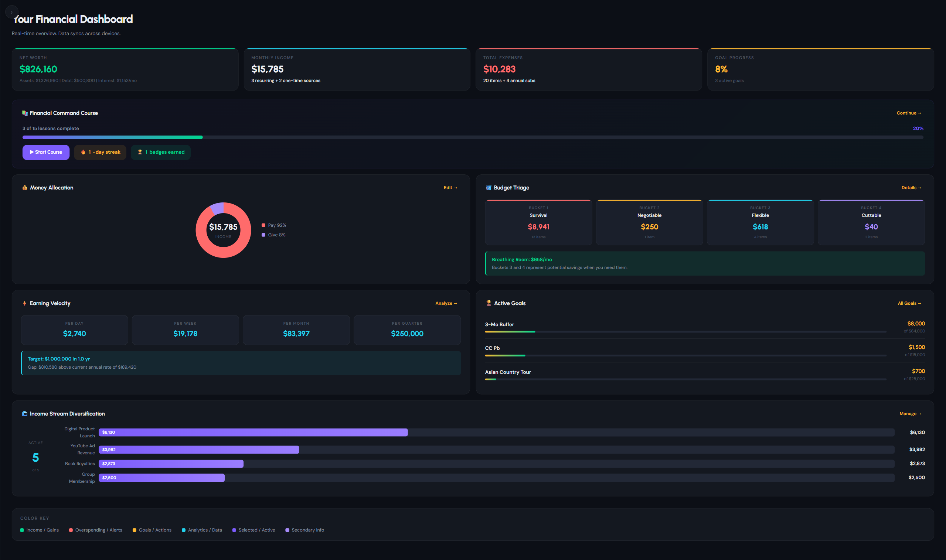
Task: Toggle the 'Pay 92%' legend entry in Money Allocation
Action: pyautogui.click(x=273, y=225)
